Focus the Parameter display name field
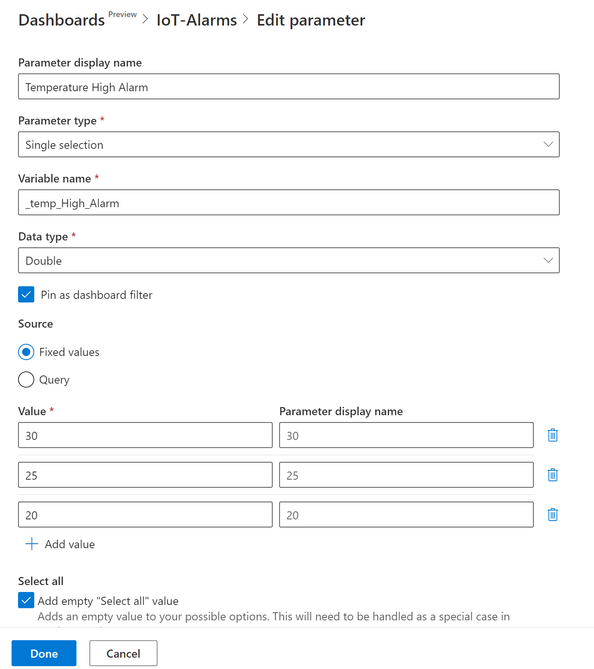This screenshot has height=669, width=594. click(289, 87)
